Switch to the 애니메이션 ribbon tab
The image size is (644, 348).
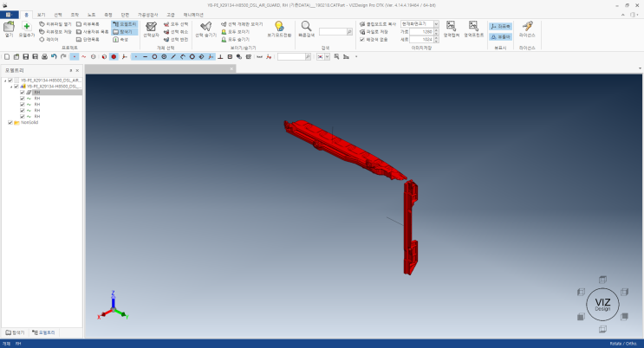tap(193, 15)
